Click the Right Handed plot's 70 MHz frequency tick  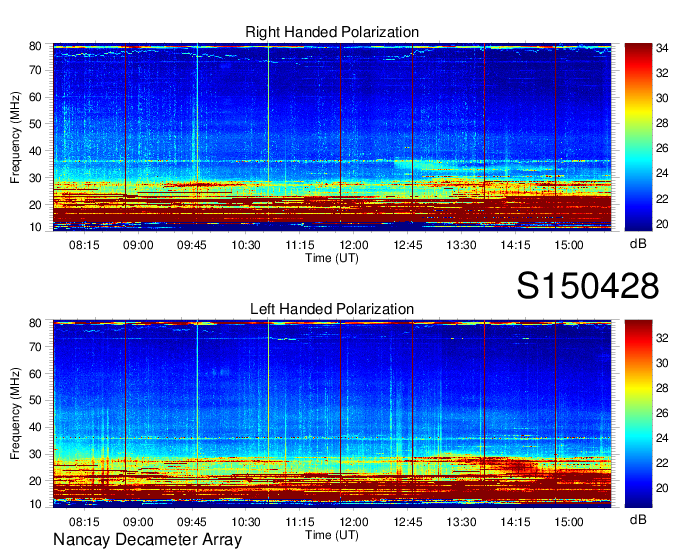35,70
